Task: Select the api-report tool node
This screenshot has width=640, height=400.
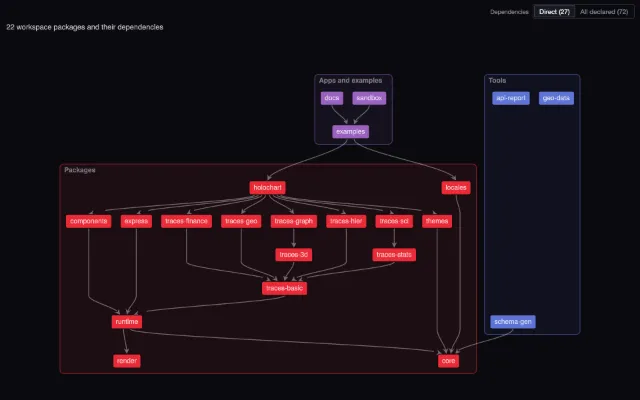Action: (511, 98)
